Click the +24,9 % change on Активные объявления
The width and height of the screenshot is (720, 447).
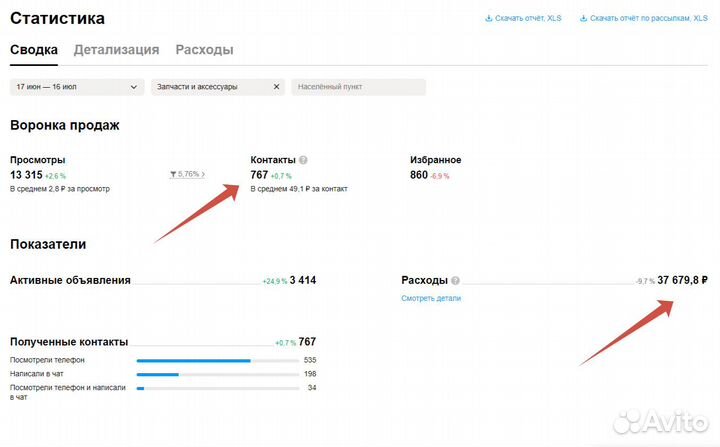tap(275, 281)
